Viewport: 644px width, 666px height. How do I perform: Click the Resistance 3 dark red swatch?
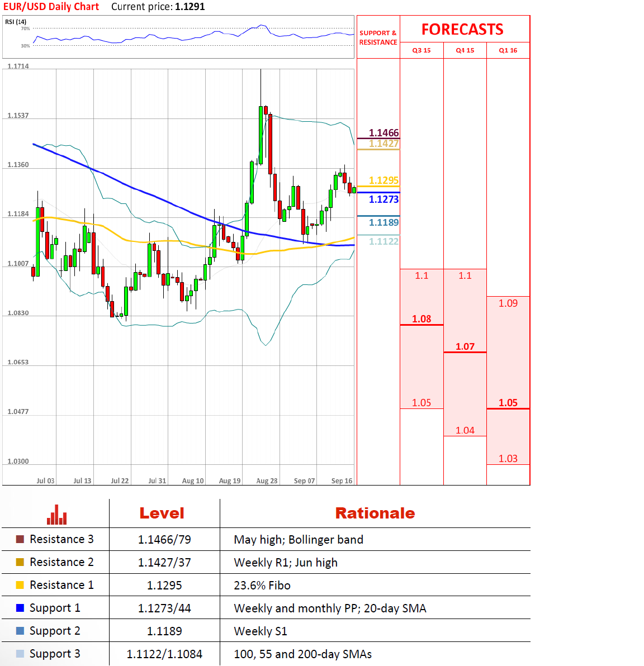pos(20,539)
